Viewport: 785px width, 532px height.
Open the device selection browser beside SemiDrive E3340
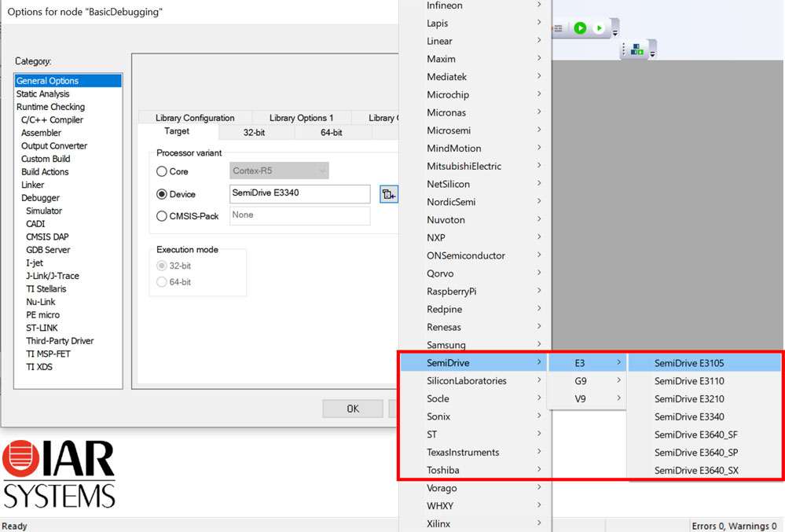pyautogui.click(x=389, y=193)
